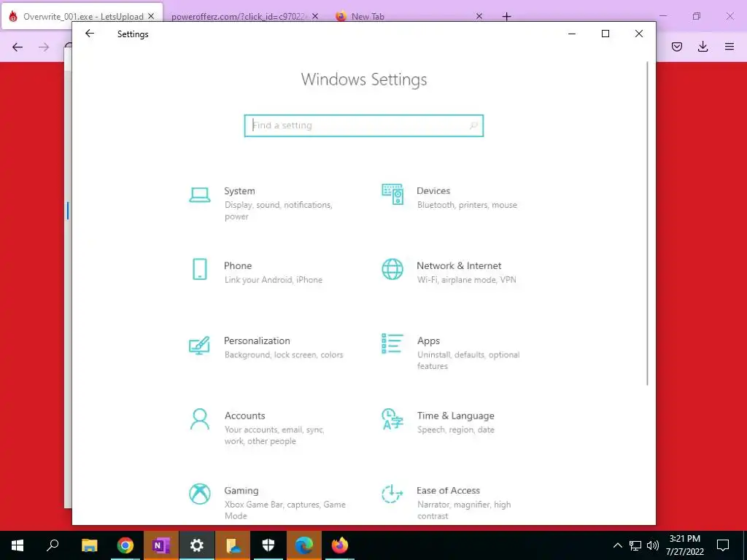Click 'Bluetooth, printers, mouse' description
Viewport: 747px width, 560px height.
point(467,205)
